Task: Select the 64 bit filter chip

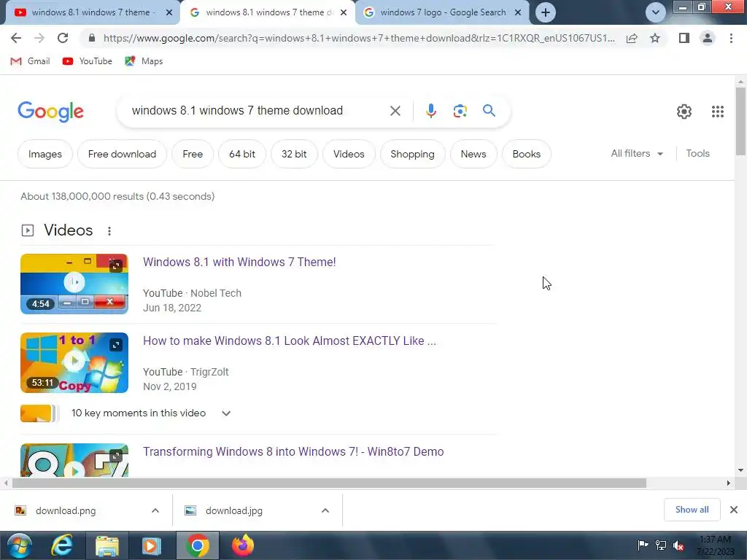Action: 242,154
